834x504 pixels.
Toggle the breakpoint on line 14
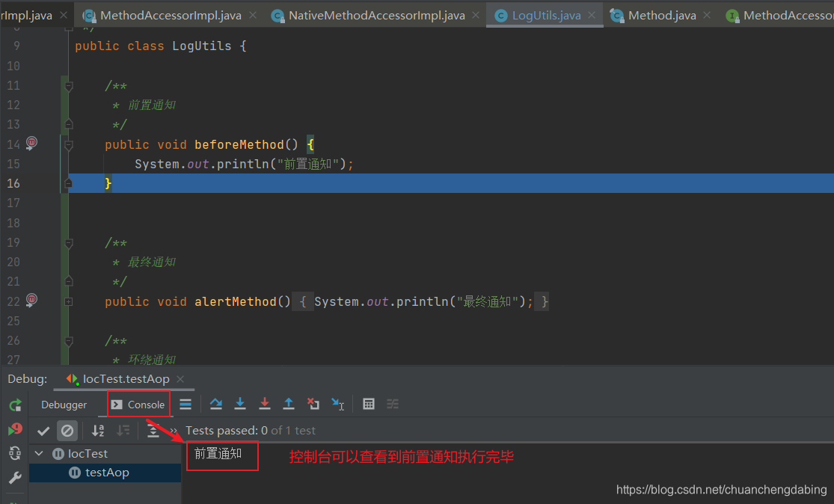[x=32, y=143]
